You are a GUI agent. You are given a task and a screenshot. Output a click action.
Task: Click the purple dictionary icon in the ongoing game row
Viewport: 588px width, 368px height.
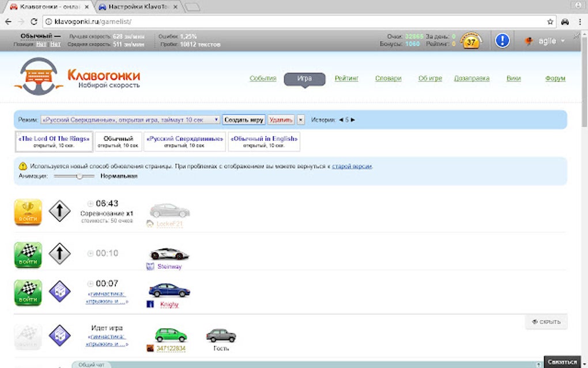click(x=59, y=335)
